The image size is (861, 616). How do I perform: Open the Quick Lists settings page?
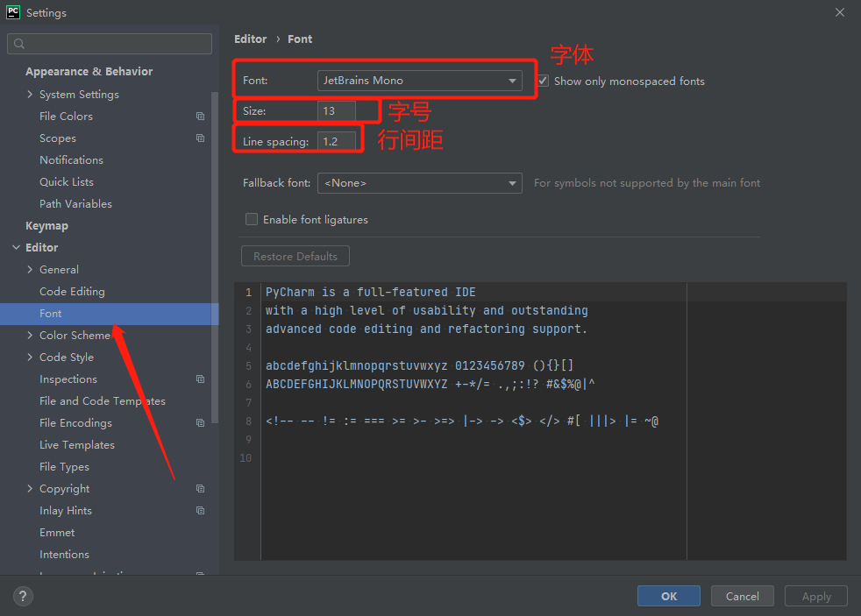tap(67, 182)
